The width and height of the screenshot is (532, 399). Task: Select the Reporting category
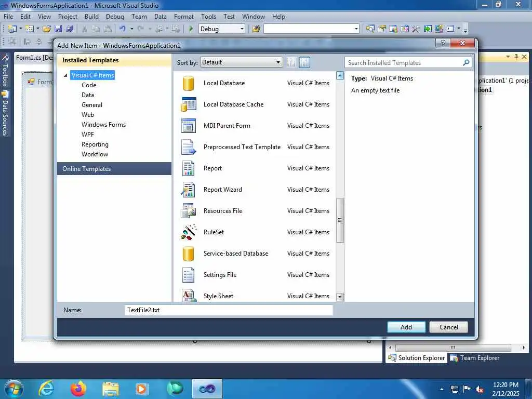coord(95,144)
